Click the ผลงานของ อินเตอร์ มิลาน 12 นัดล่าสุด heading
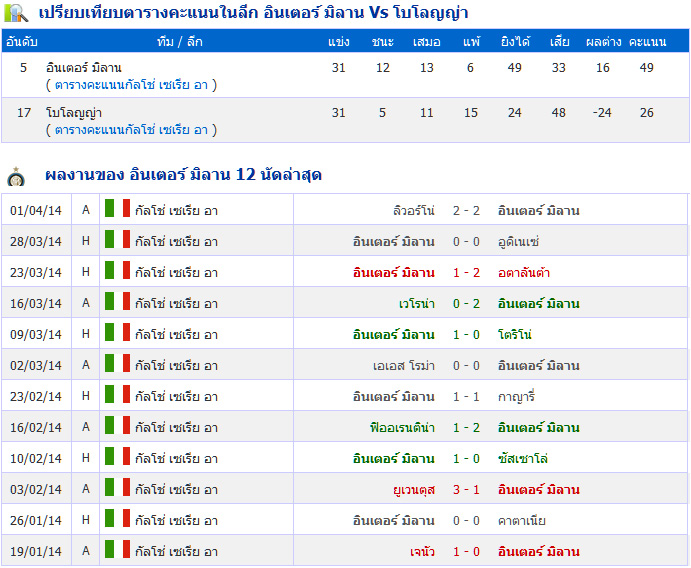Viewport: 691px width, 568px height. (184, 175)
